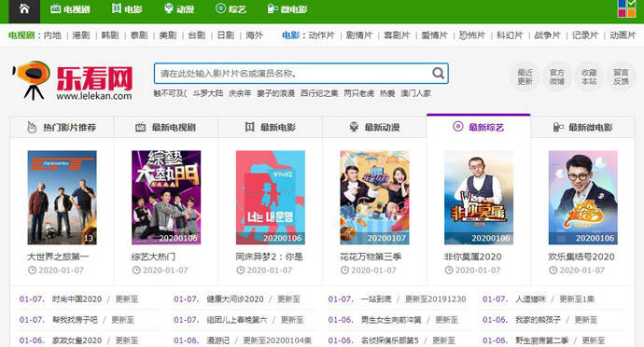
Task: Click hot search term 澳门人家
Action: 415,93
